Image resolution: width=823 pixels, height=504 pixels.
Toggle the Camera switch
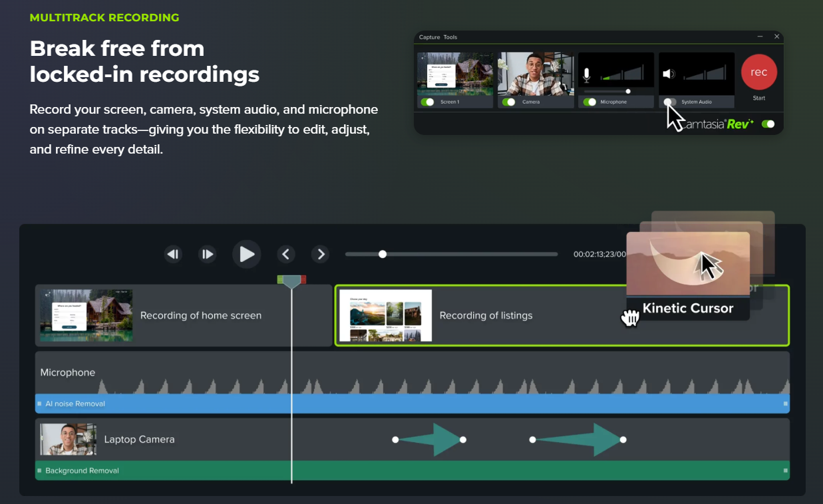coord(509,102)
